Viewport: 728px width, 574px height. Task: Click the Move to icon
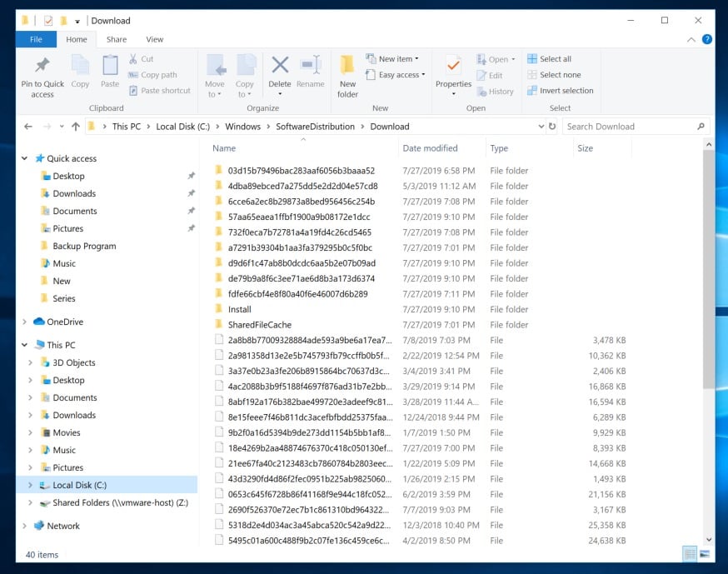point(216,65)
